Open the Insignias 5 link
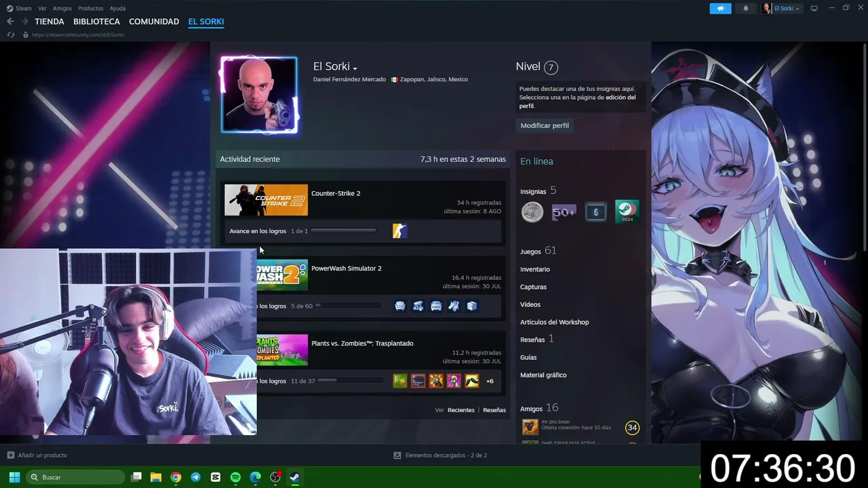 click(x=538, y=191)
